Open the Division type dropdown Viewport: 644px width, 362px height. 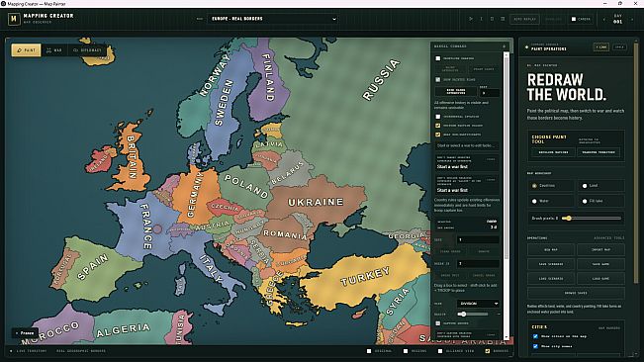pyautogui.click(x=478, y=304)
